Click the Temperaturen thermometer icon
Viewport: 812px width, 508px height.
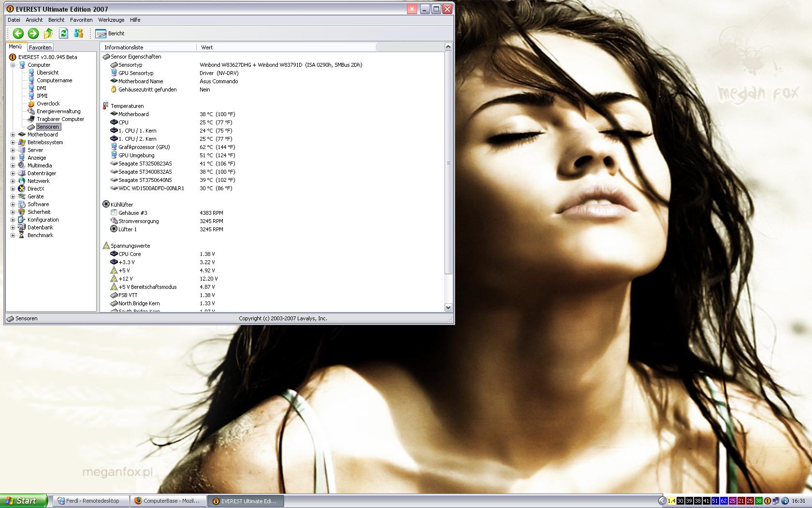[x=106, y=106]
